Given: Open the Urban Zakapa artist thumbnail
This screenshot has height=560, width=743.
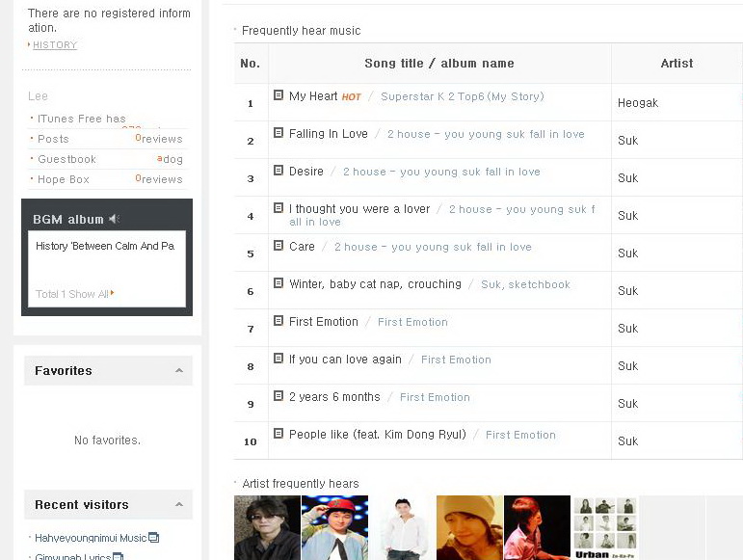Looking at the screenshot, I should click(x=604, y=528).
